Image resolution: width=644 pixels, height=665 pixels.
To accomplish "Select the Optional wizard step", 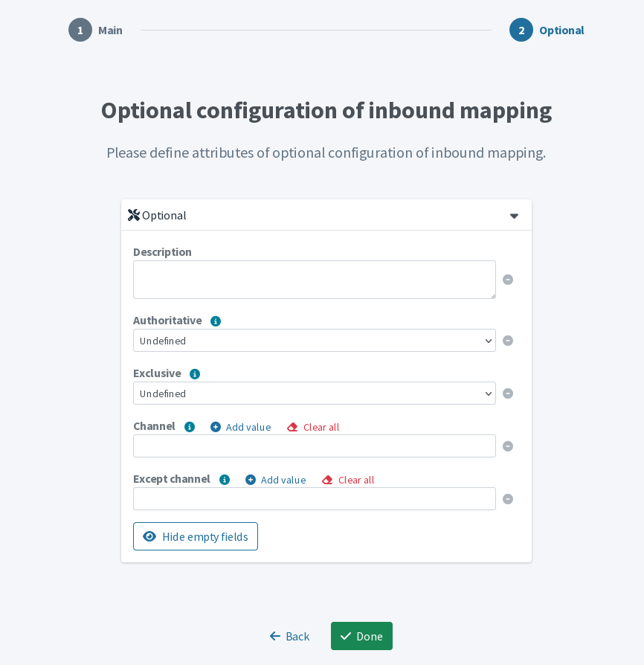I will [547, 30].
